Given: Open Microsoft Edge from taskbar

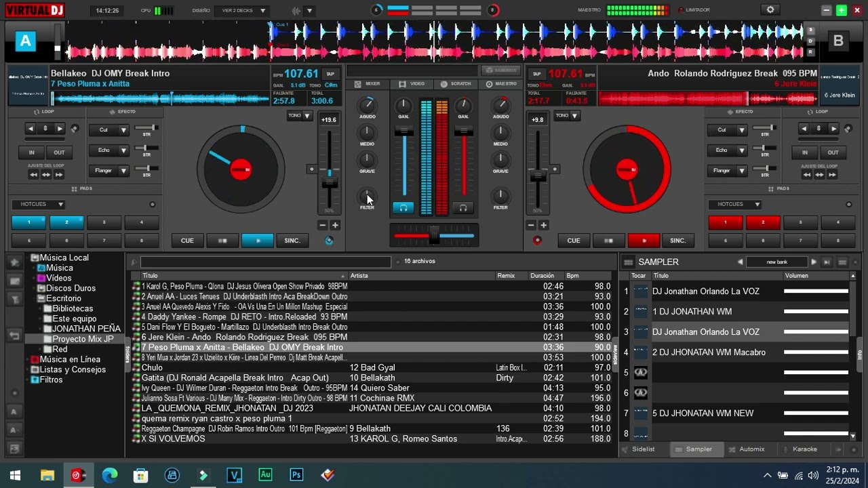Looking at the screenshot, I should (110, 475).
